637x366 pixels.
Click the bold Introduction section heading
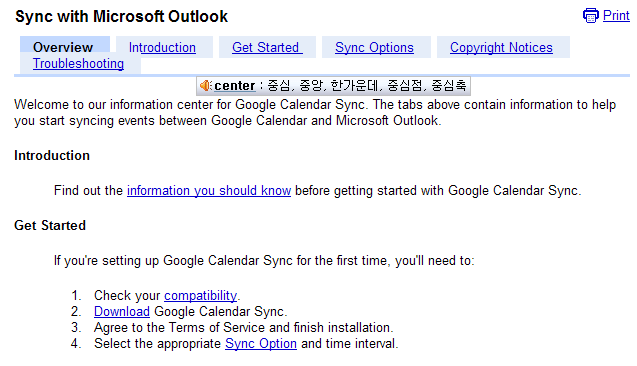tap(52, 156)
